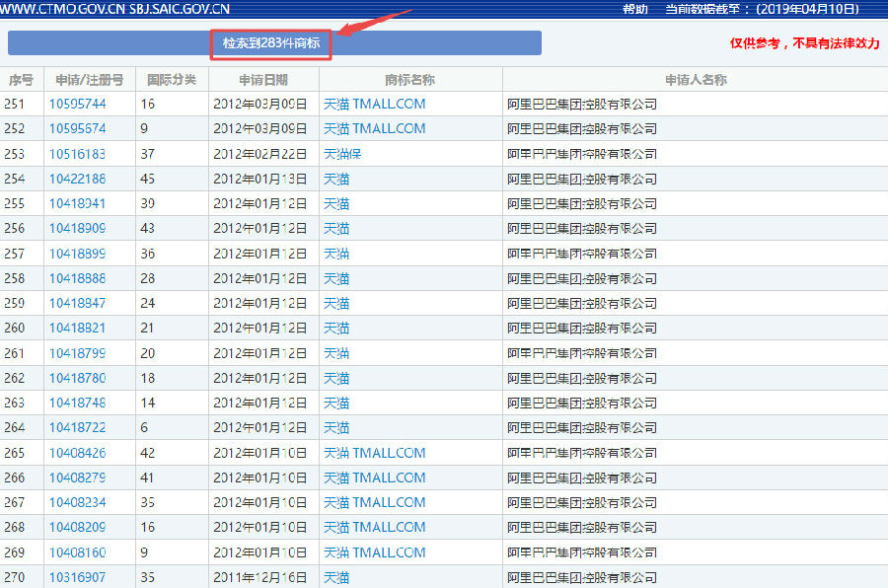Open 天猫 TMALL.COM trademark in row 266
The height and width of the screenshot is (588, 888).
point(374,478)
